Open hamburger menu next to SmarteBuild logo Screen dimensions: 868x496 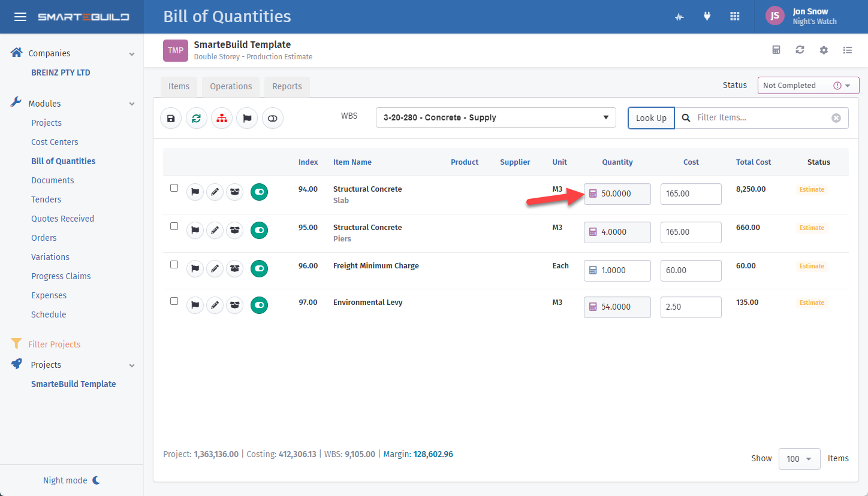pos(20,17)
